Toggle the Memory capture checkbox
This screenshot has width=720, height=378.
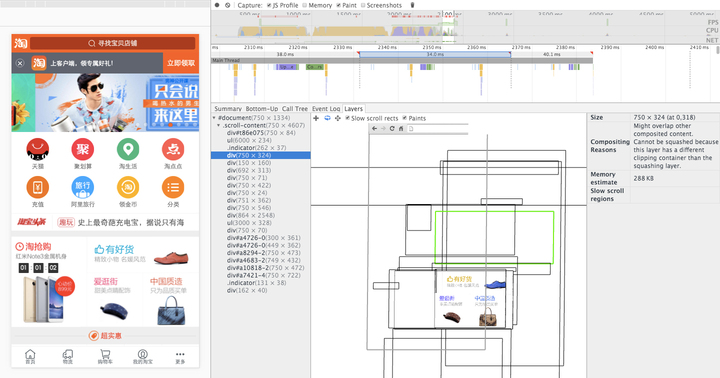point(304,5)
